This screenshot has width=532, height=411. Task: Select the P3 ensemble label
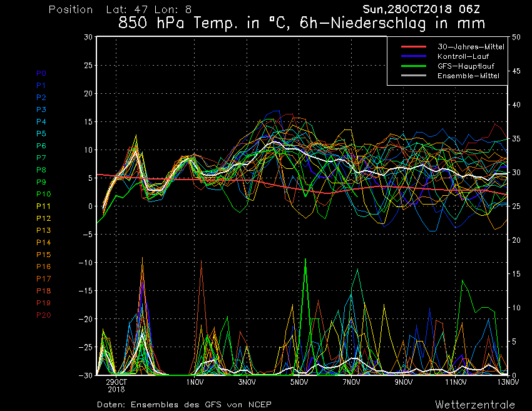coord(41,109)
